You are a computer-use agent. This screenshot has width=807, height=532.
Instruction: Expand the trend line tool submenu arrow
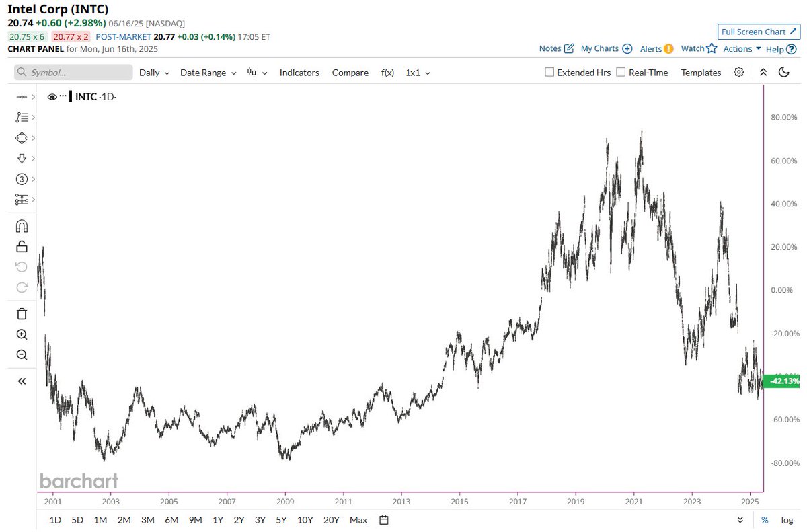(32, 98)
